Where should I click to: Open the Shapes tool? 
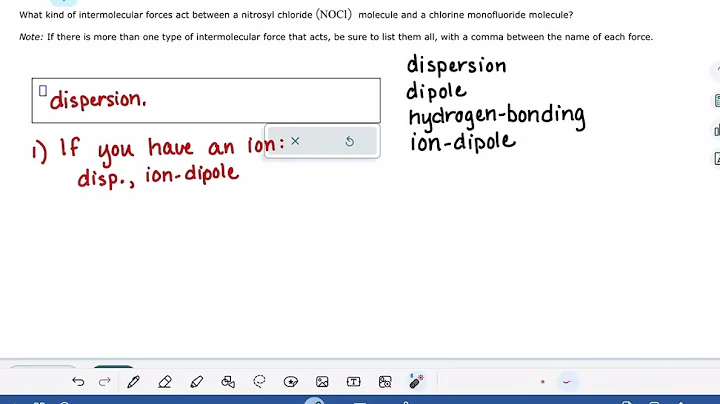(228, 382)
